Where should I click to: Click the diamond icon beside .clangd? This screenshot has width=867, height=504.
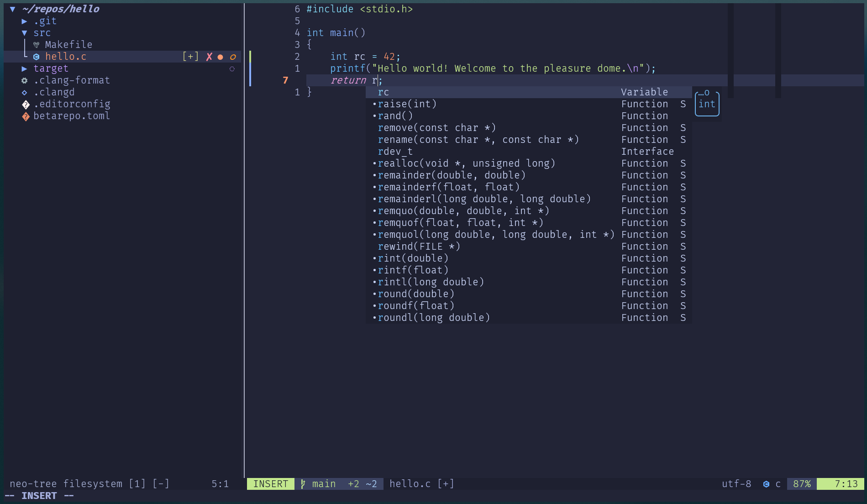[x=25, y=92]
